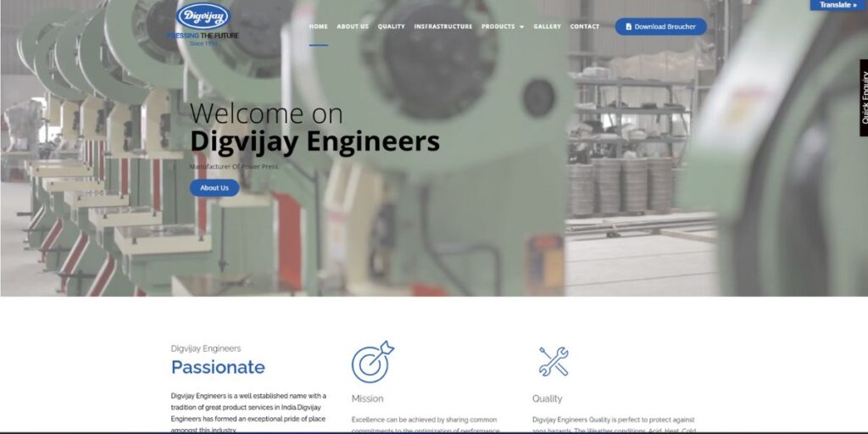Click the blue About Us hero button
868x434 pixels.
(x=214, y=187)
